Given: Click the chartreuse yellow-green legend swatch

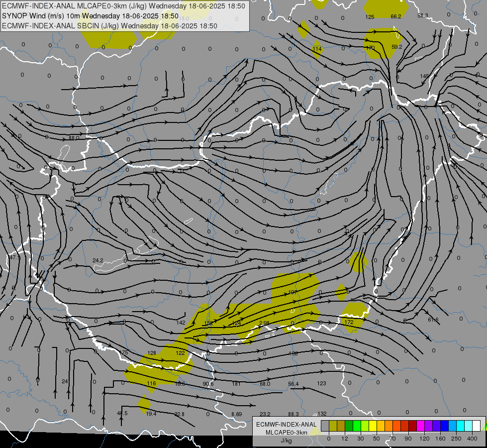Looking at the screenshot, I should click(x=365, y=426).
